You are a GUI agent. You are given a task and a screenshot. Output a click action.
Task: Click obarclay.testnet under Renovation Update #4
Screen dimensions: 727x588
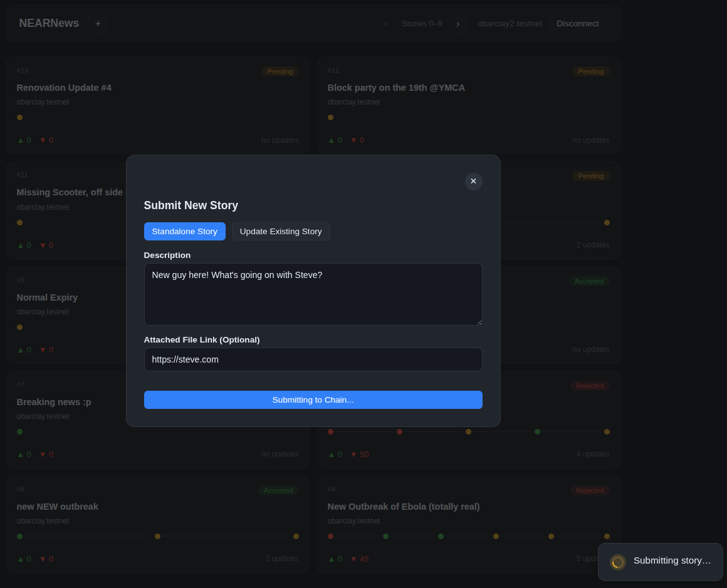click(x=43, y=102)
